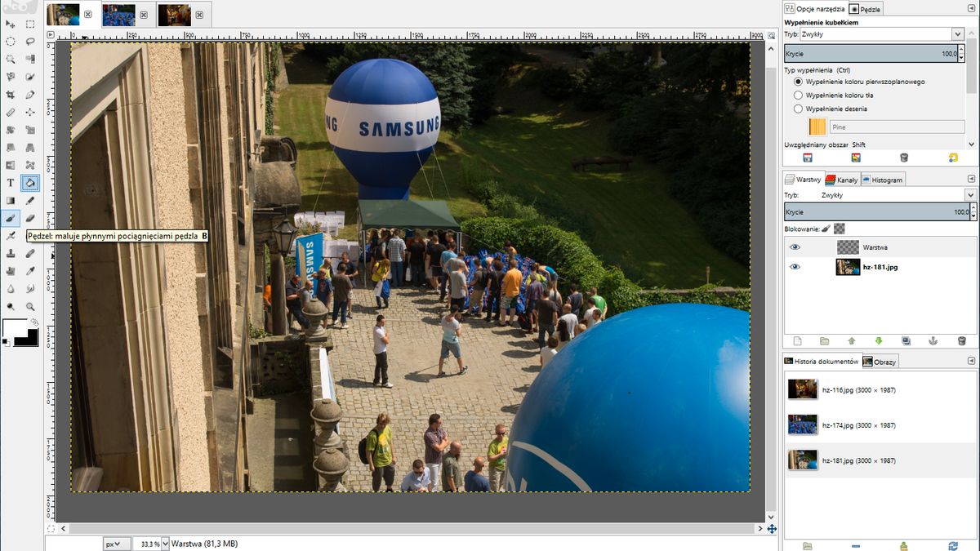This screenshot has width=980, height=551.
Task: Select the Bucket Fill tool
Action: (30, 183)
